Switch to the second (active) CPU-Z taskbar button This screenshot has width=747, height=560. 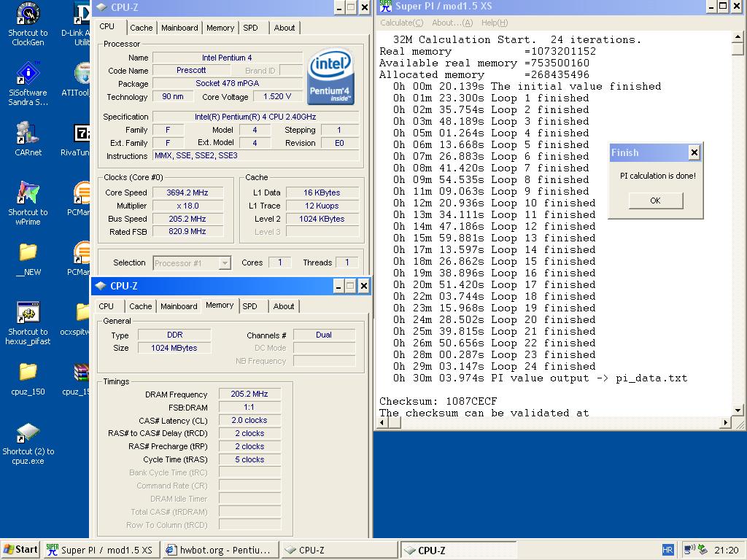(x=458, y=550)
